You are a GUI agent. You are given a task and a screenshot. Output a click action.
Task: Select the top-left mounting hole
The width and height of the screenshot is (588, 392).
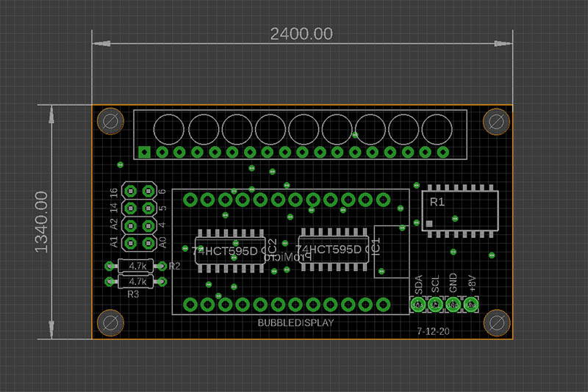click(x=112, y=121)
